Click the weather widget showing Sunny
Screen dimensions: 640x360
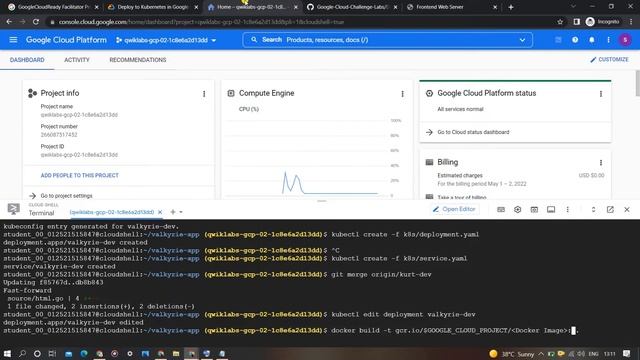click(511, 354)
